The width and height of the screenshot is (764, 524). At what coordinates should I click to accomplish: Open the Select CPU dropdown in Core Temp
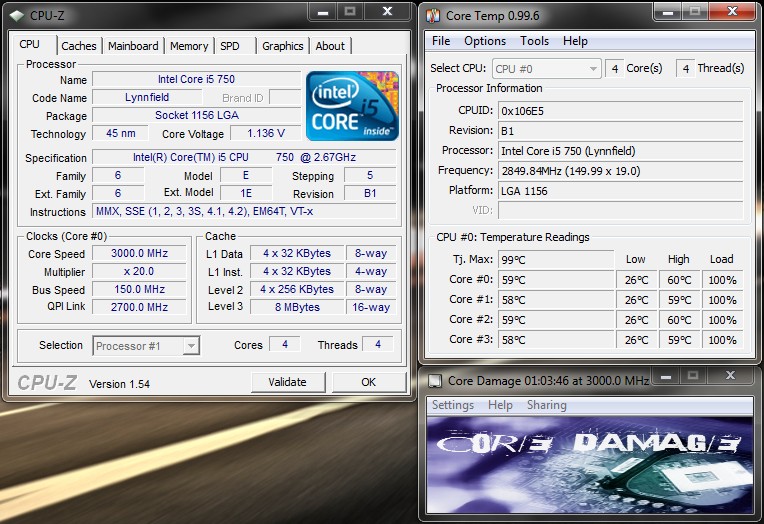[x=547, y=69]
